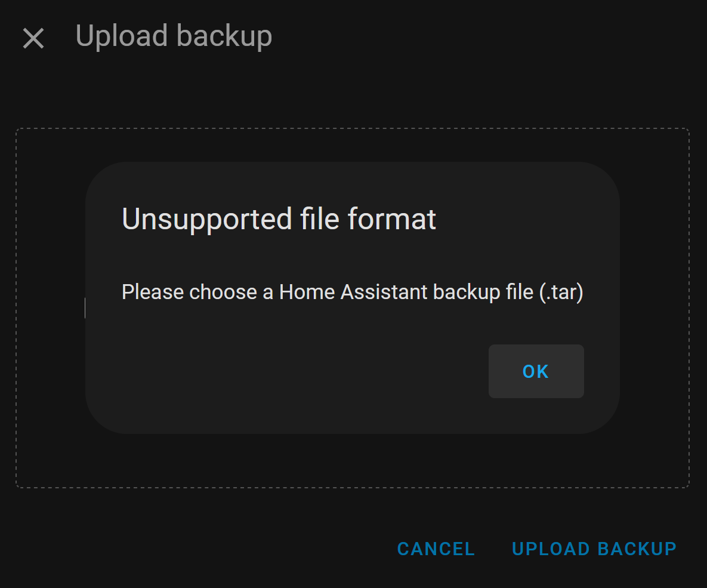Tap the X icon beside Upload backup
Viewport: 707px width, 588px height.
pos(33,38)
